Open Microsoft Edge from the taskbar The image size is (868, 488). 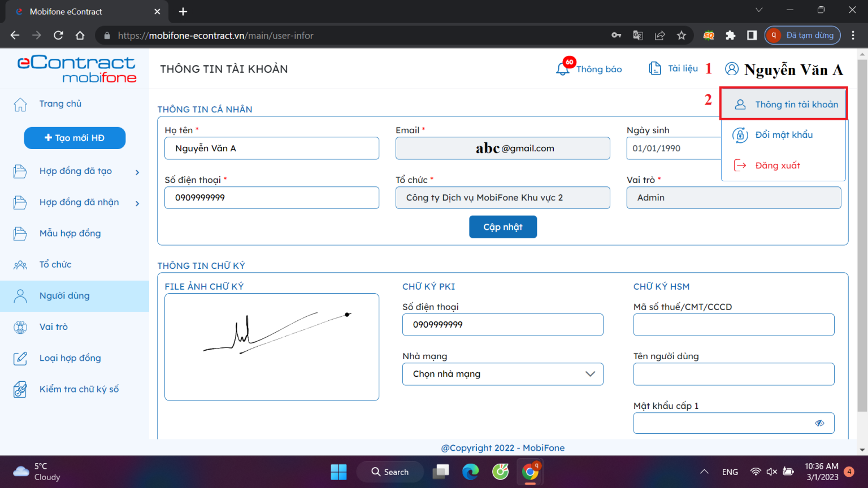coord(470,472)
